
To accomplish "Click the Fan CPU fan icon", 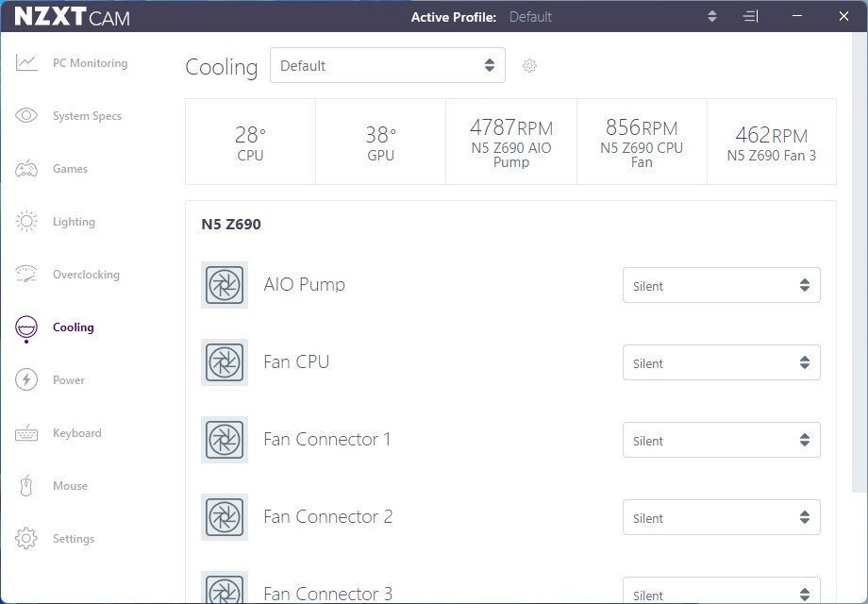I will (x=225, y=362).
